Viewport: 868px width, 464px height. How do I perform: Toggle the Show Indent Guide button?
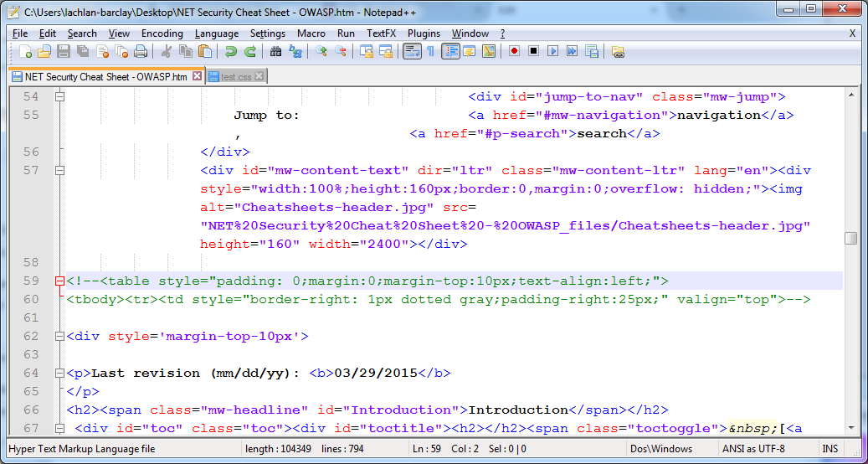pos(450,51)
